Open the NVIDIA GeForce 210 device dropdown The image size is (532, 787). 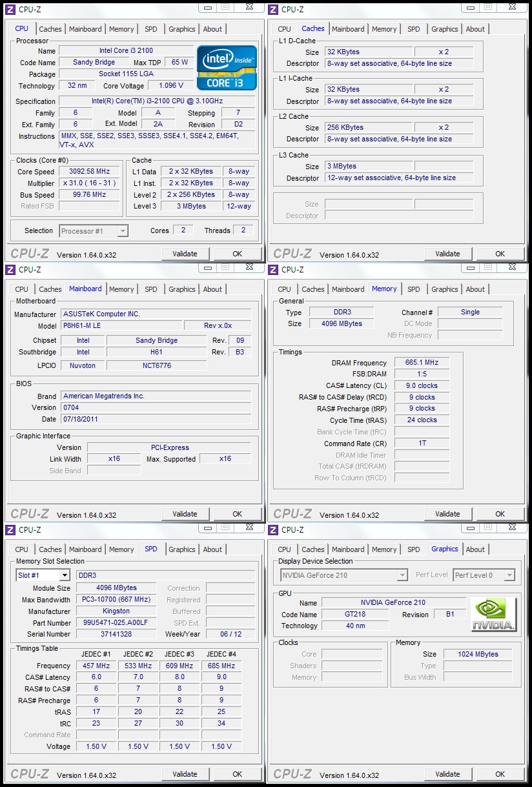[343, 575]
